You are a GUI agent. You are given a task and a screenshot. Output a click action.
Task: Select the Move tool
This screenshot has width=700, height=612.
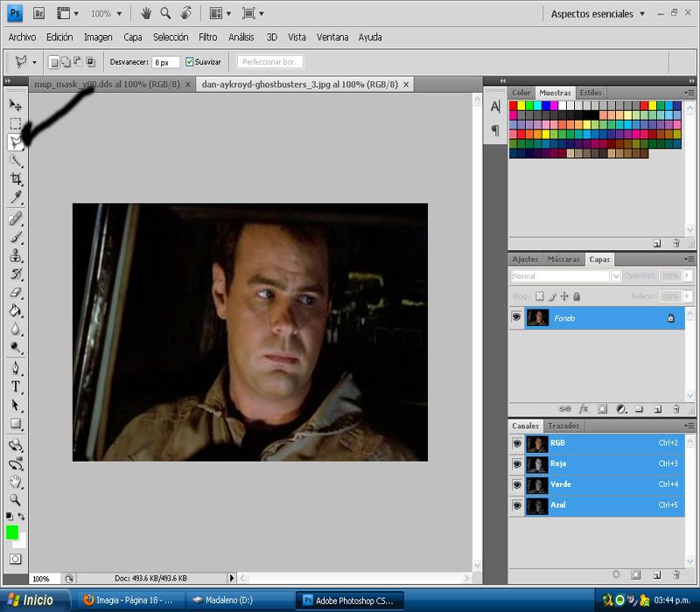point(15,105)
